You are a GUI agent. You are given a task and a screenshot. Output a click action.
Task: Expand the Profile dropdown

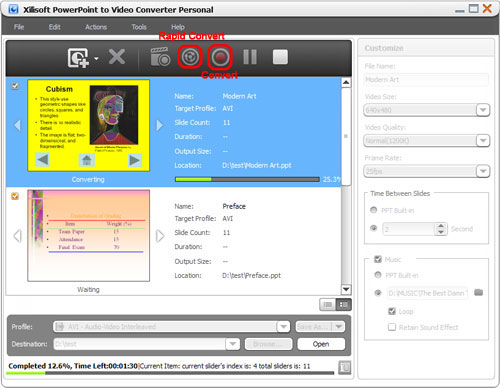click(283, 327)
